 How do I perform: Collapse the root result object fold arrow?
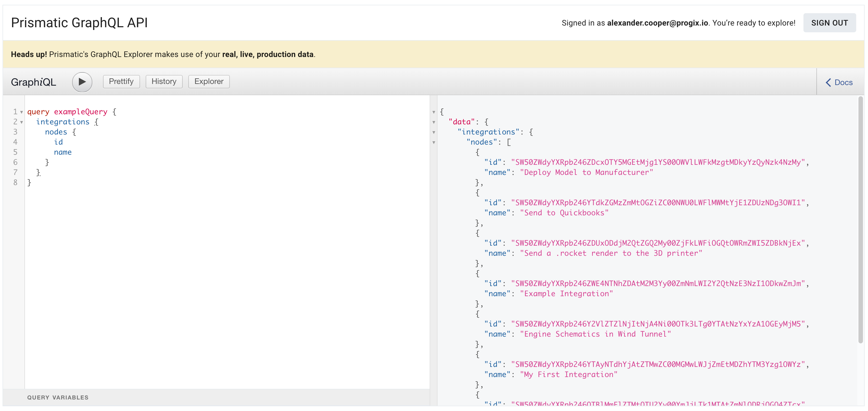pos(434,112)
